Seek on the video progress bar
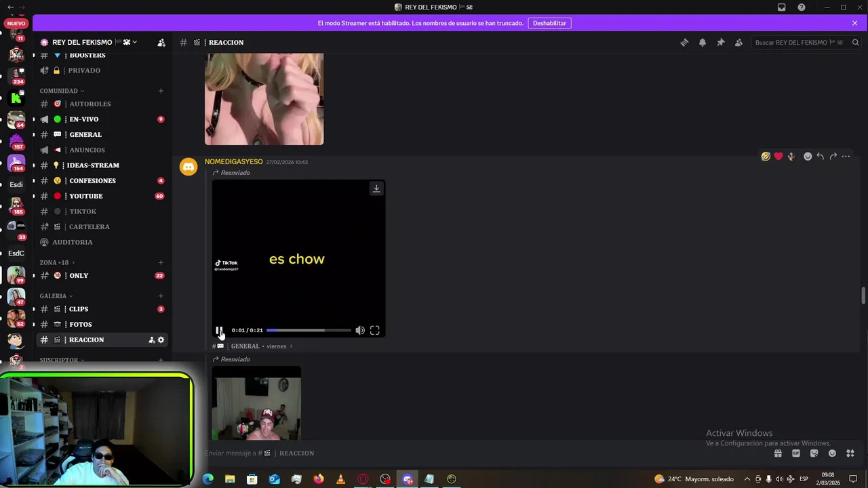This screenshot has width=868, height=488. point(309,331)
